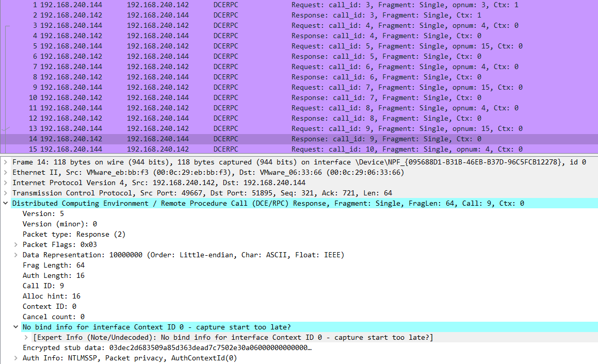Expand Transmission Control Protocol section

click(x=6, y=193)
